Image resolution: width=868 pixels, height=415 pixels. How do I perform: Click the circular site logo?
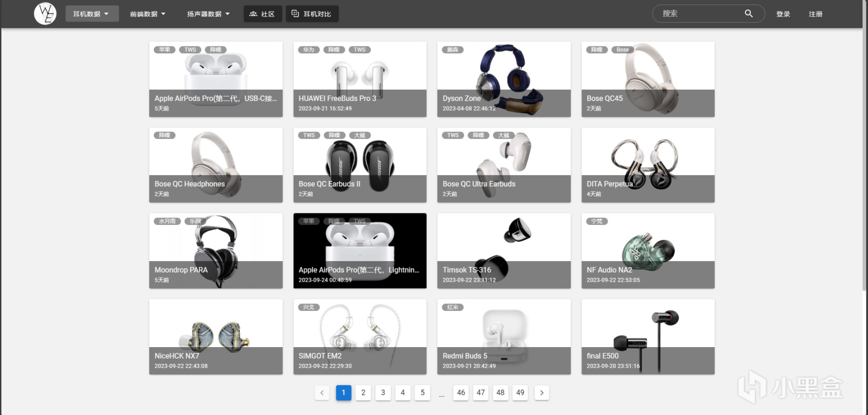click(45, 14)
